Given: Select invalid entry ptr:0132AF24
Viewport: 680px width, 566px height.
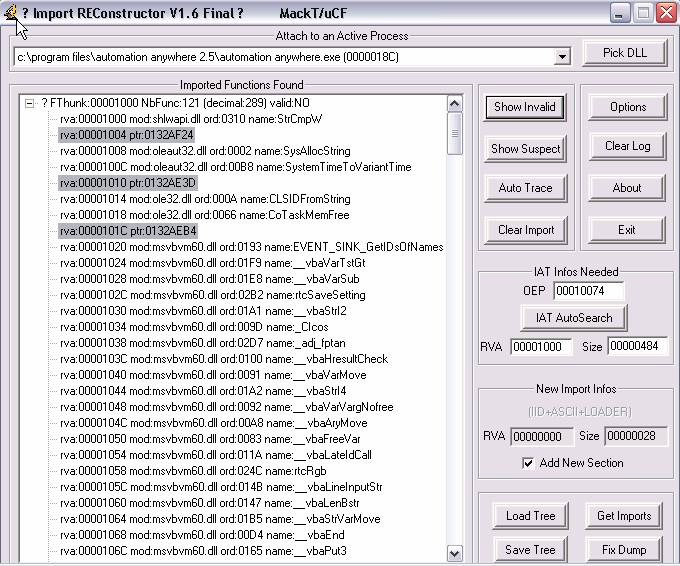Looking at the screenshot, I should 126,135.
